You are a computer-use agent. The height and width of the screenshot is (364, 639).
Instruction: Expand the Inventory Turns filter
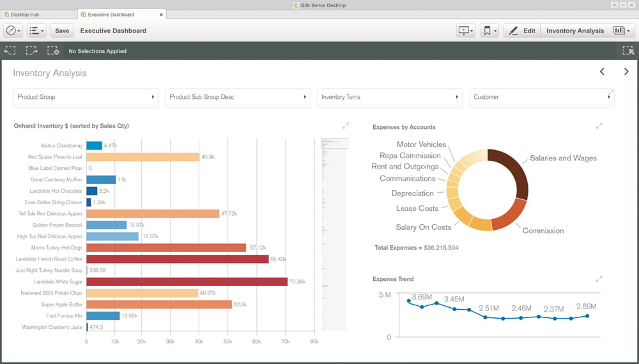pos(390,97)
